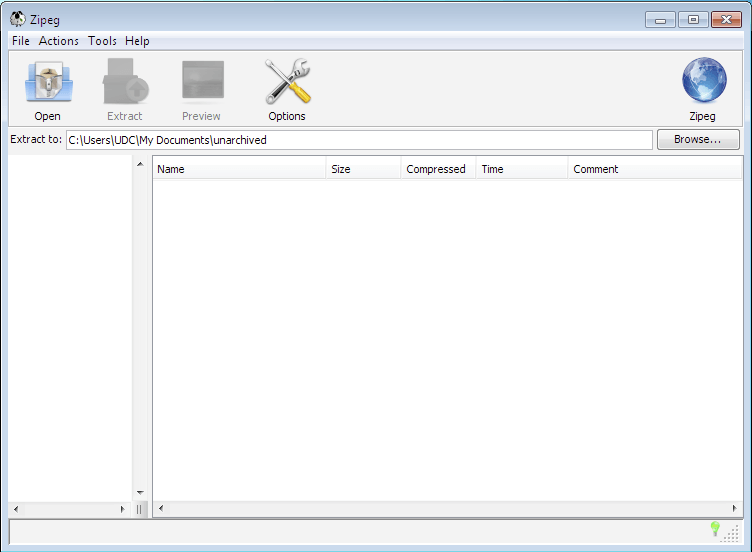Open the Actions menu
This screenshot has height=552, width=752.
click(59, 41)
